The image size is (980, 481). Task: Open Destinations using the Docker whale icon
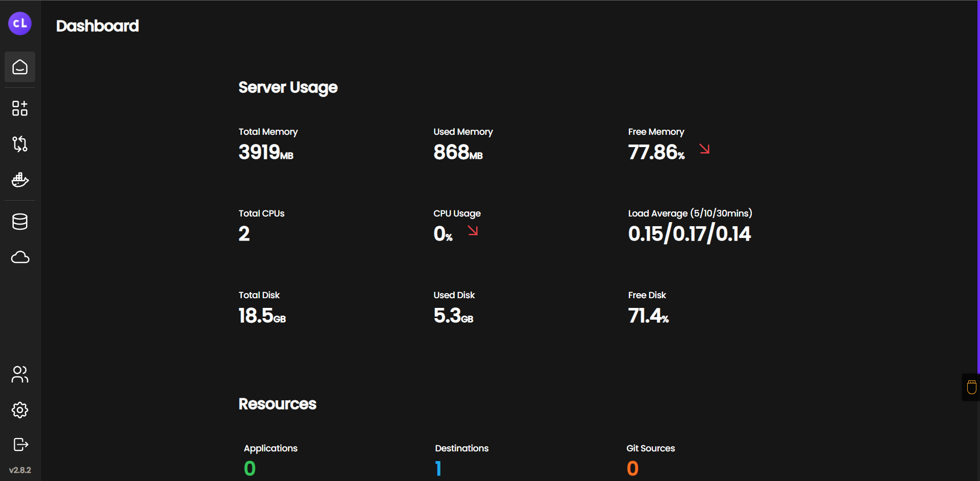(20, 180)
